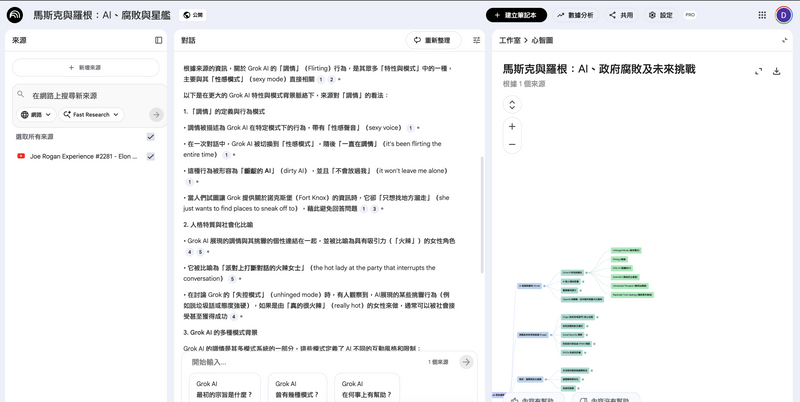Open the 設定 settings menu
Viewport: 800px width, 402px height.
(x=659, y=15)
